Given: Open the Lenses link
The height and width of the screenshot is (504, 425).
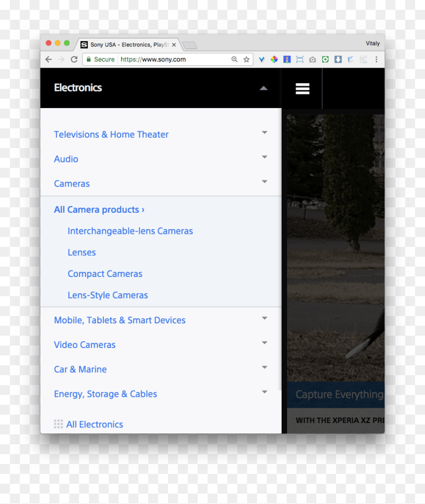Looking at the screenshot, I should click(x=82, y=252).
